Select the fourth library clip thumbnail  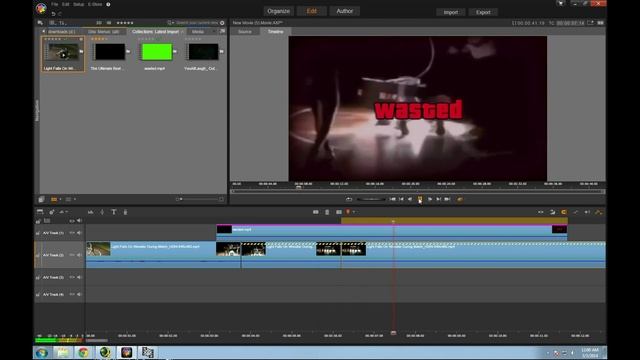coord(203,52)
